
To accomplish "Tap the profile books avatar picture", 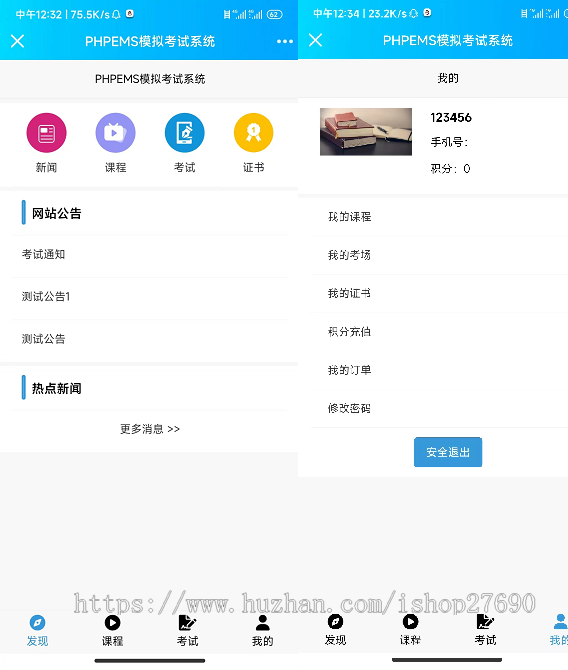I will 366,132.
